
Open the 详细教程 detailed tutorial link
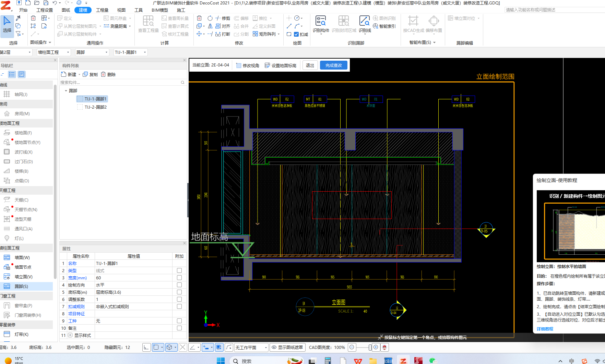coord(545,329)
